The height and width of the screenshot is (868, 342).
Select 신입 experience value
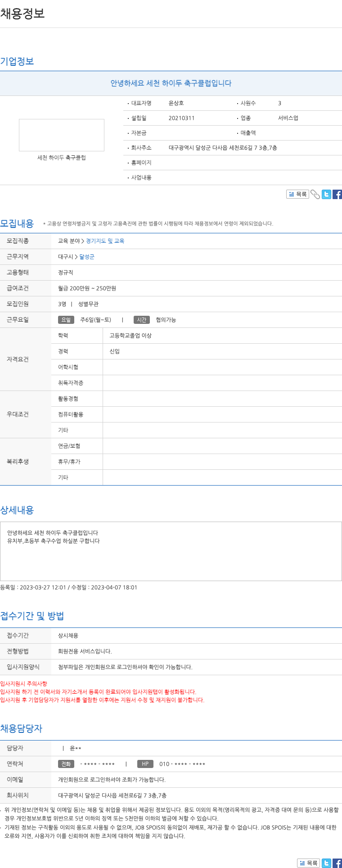(114, 351)
